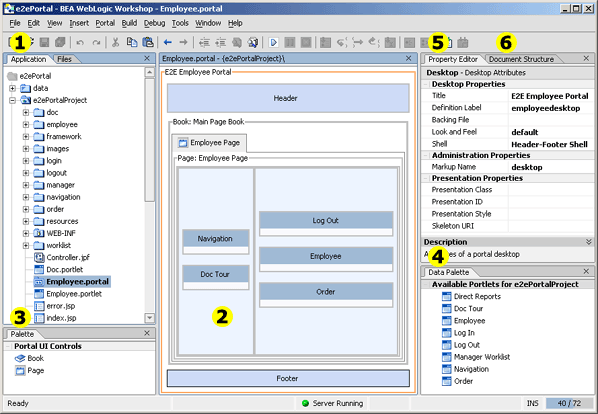Select the Employee Page tab in the book

click(x=209, y=143)
